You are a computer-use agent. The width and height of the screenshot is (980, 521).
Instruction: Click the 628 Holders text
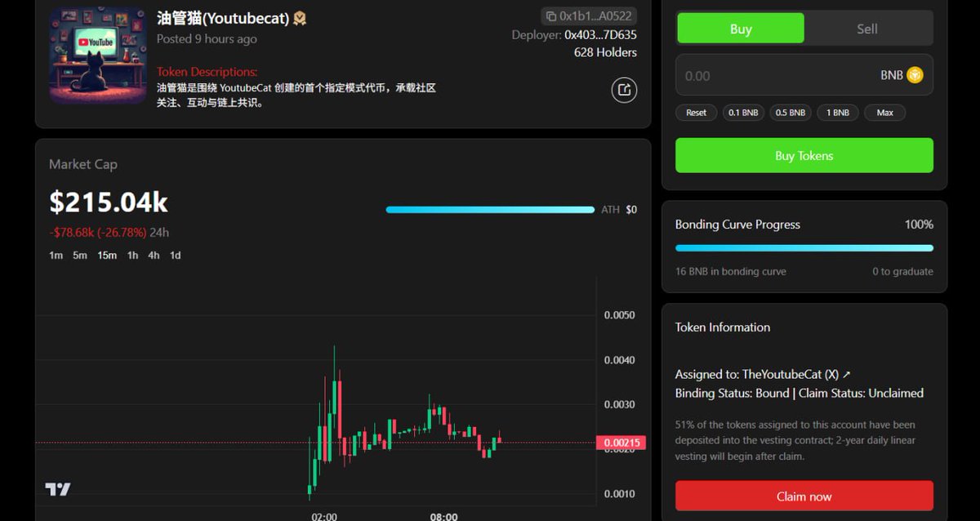pos(605,52)
